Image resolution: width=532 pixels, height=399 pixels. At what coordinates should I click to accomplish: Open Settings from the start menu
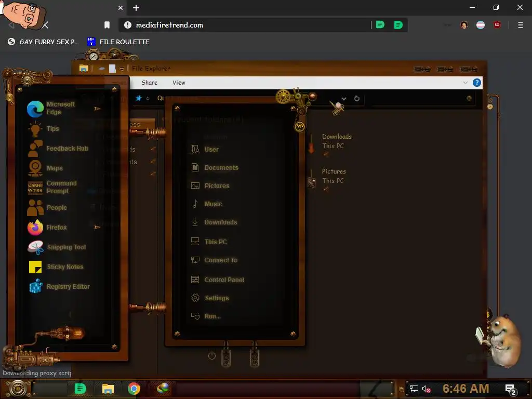pyautogui.click(x=210, y=298)
